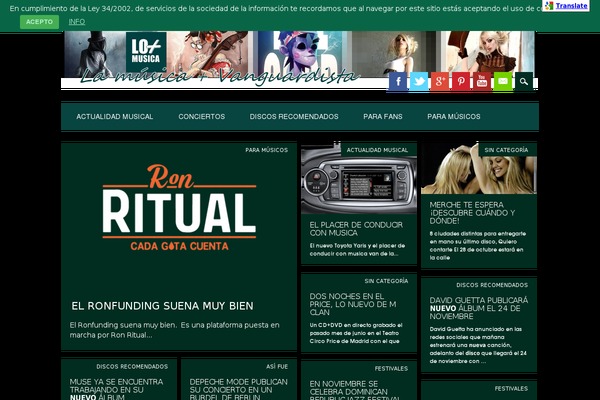Open the Dominican Republic Jazz Festival article
The height and width of the screenshot is (400, 600).
pyautogui.click(x=355, y=390)
